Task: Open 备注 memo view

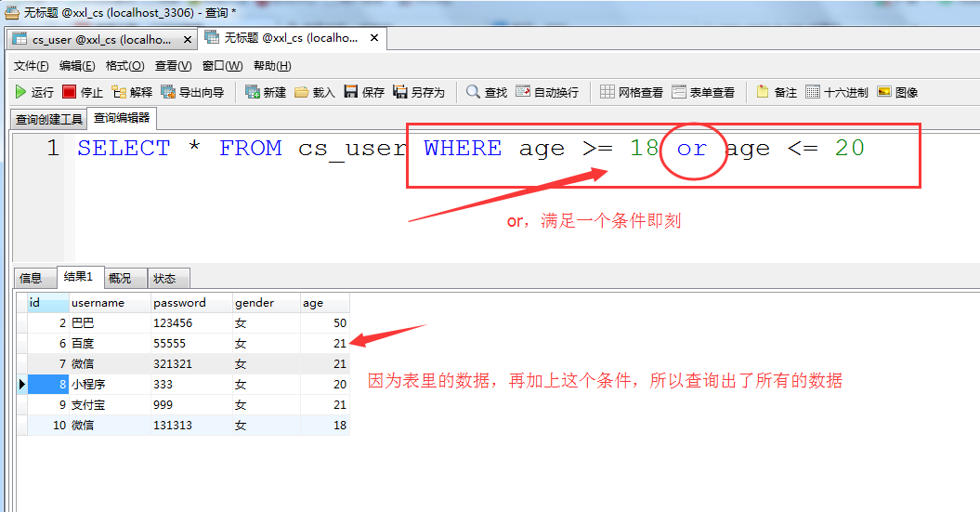Action: tap(777, 93)
